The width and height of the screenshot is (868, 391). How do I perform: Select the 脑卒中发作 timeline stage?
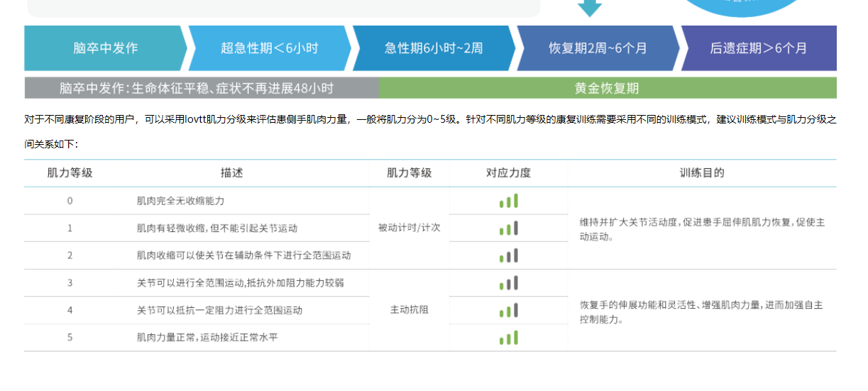click(x=105, y=48)
